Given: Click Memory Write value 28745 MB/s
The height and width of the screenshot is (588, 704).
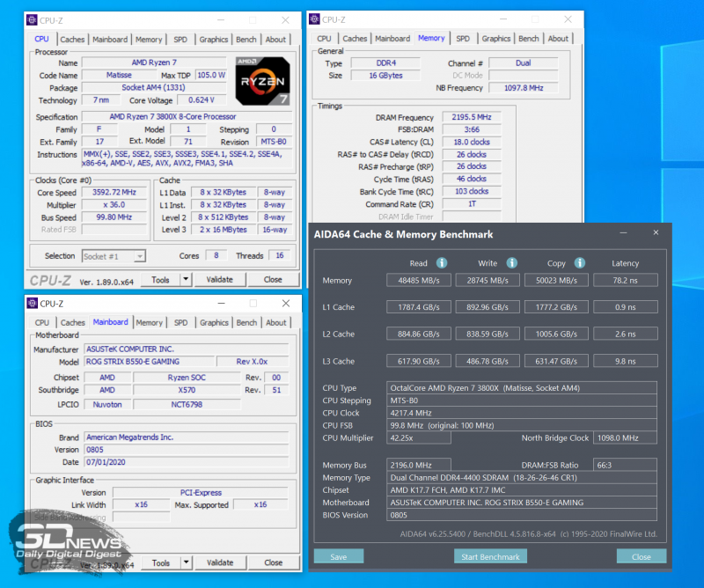Looking at the screenshot, I should point(488,280).
